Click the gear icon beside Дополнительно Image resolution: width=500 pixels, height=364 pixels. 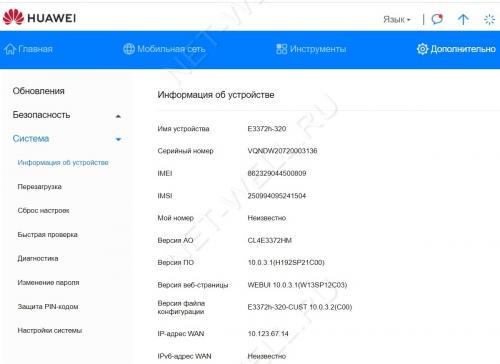pos(422,49)
